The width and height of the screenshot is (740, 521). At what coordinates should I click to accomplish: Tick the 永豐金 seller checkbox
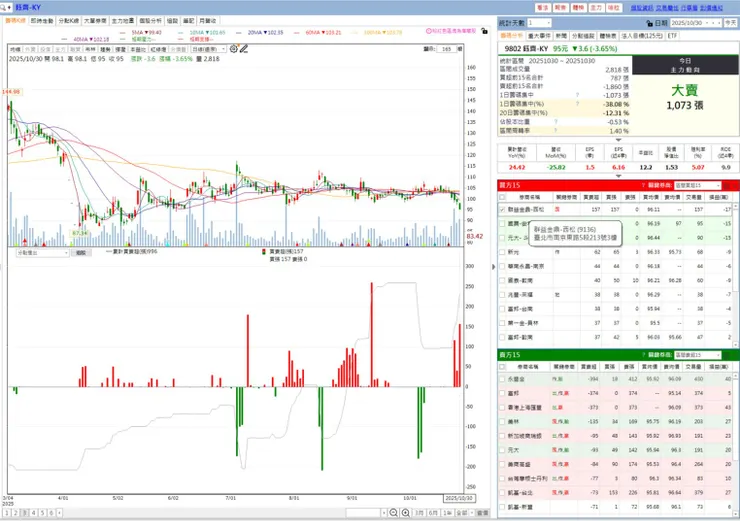[502, 378]
